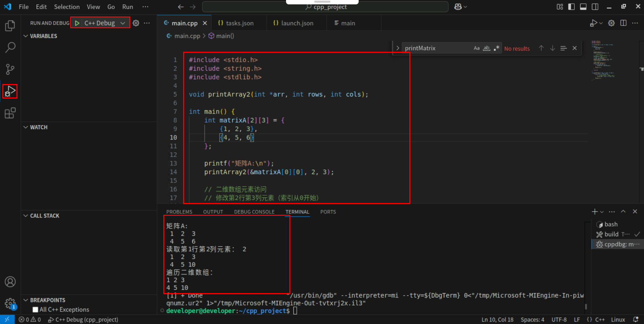The image size is (644, 324).
Task: Start debugging with green play button
Action: (x=77, y=23)
